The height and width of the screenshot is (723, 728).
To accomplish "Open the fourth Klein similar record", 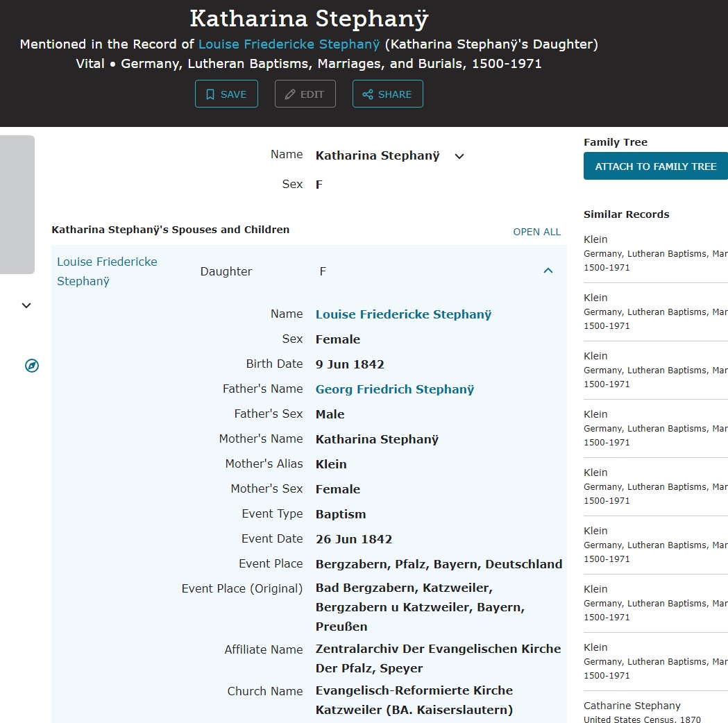I will pos(595,414).
